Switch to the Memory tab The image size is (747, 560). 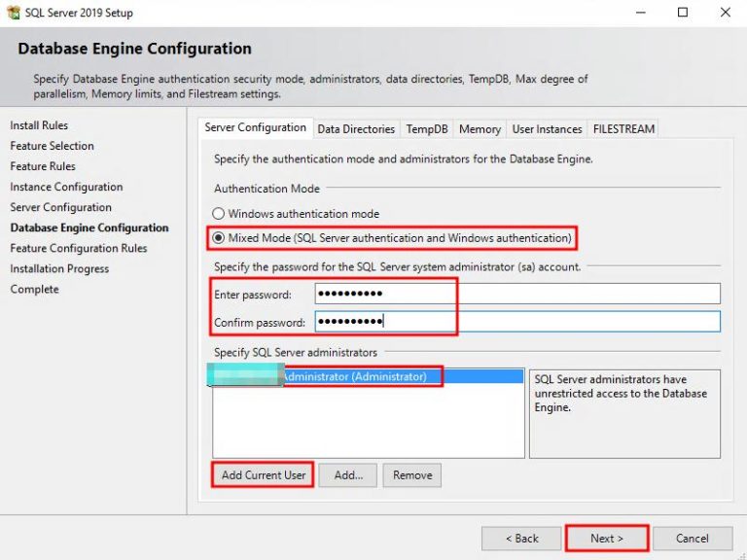tap(480, 129)
